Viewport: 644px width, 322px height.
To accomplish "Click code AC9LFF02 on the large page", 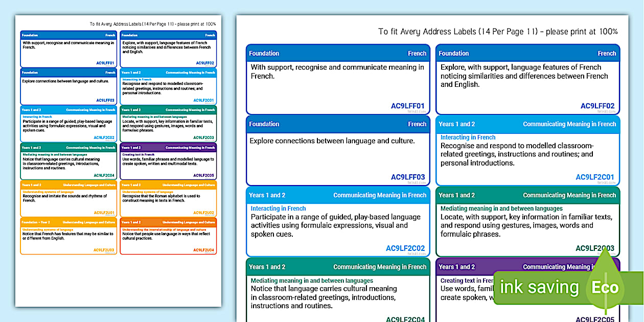I will click(x=597, y=106).
